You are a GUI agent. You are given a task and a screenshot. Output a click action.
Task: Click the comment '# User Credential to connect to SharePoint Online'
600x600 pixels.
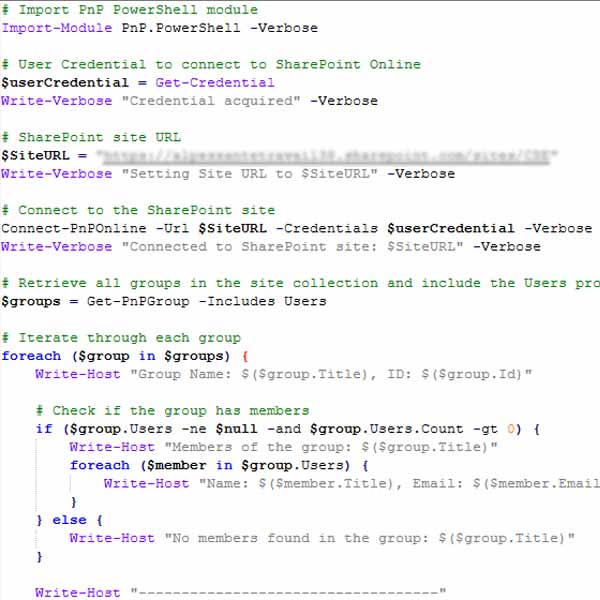click(x=211, y=64)
